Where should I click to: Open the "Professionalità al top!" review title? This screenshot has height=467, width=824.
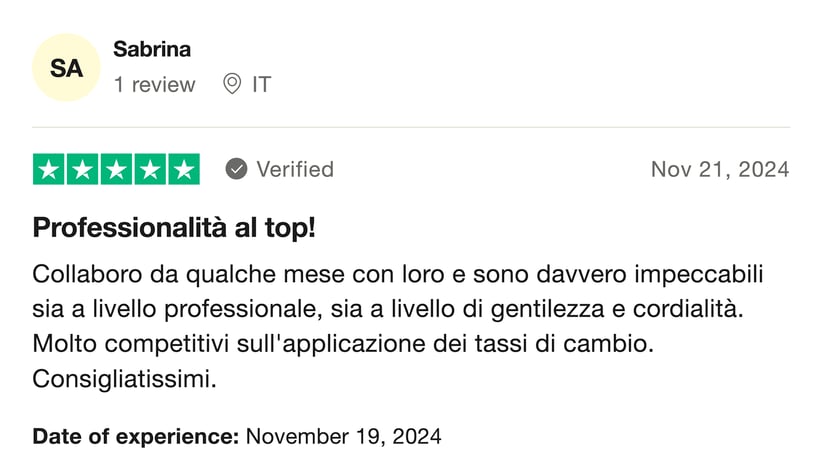pyautogui.click(x=174, y=227)
